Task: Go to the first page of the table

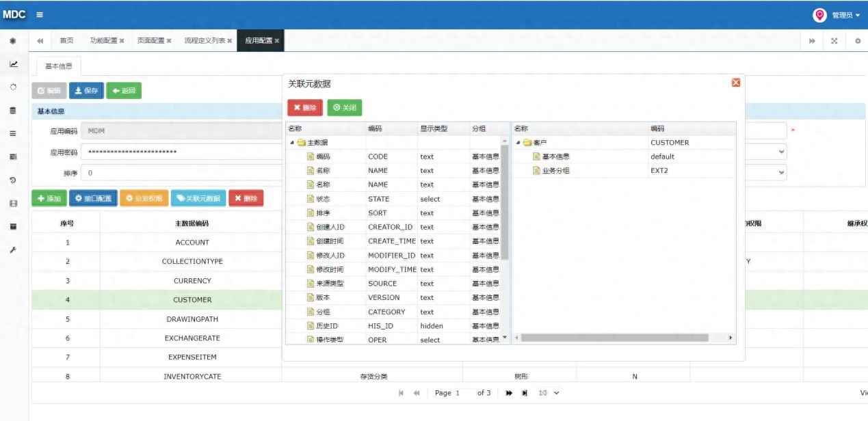Action: (x=401, y=393)
